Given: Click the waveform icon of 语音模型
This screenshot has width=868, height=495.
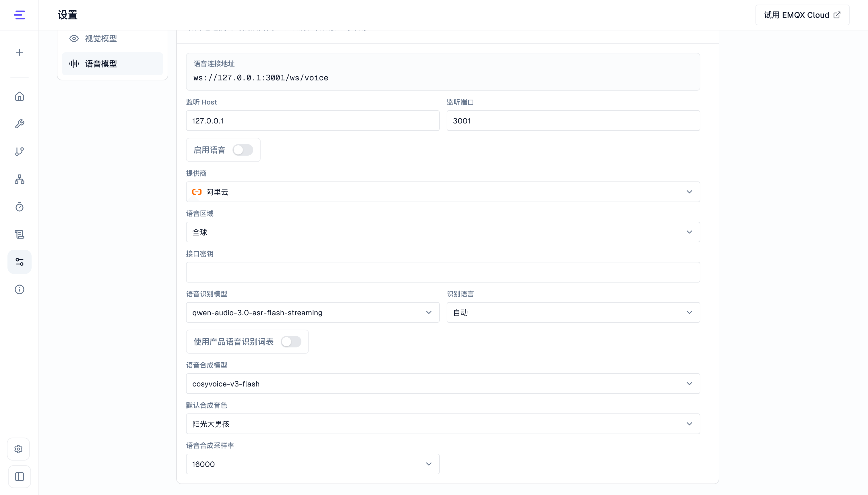Looking at the screenshot, I should click(74, 63).
